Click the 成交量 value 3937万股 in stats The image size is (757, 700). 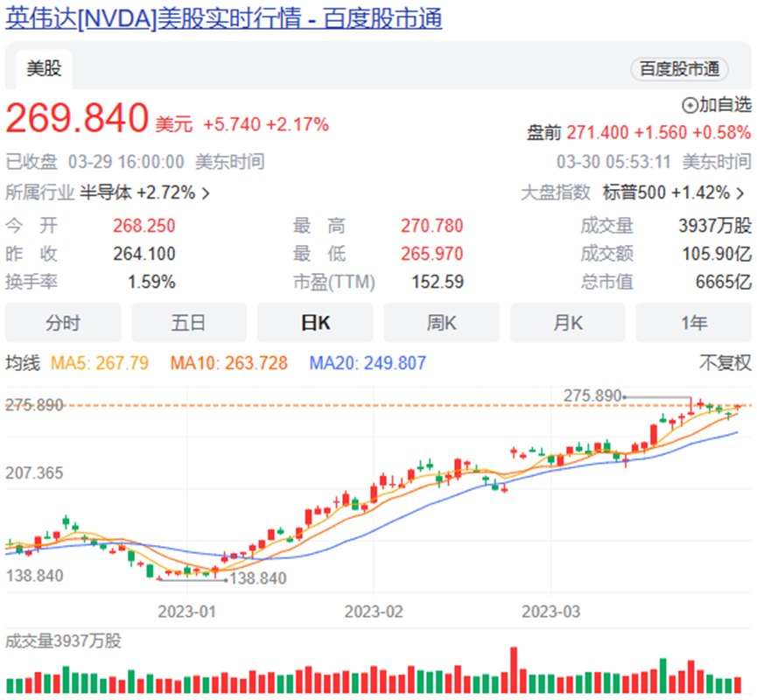pyautogui.click(x=715, y=226)
